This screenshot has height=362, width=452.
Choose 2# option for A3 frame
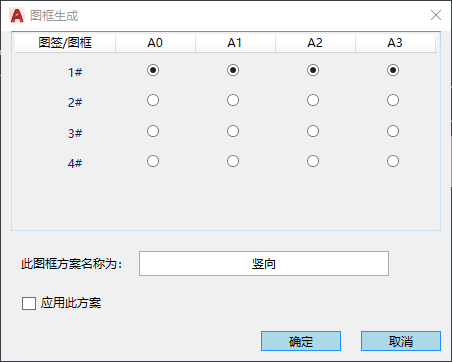(x=393, y=100)
